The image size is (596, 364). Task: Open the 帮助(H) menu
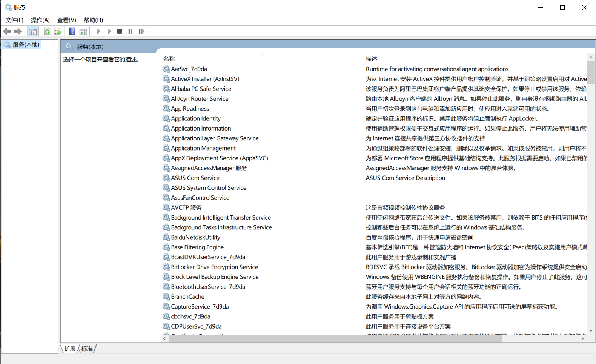pyautogui.click(x=93, y=20)
